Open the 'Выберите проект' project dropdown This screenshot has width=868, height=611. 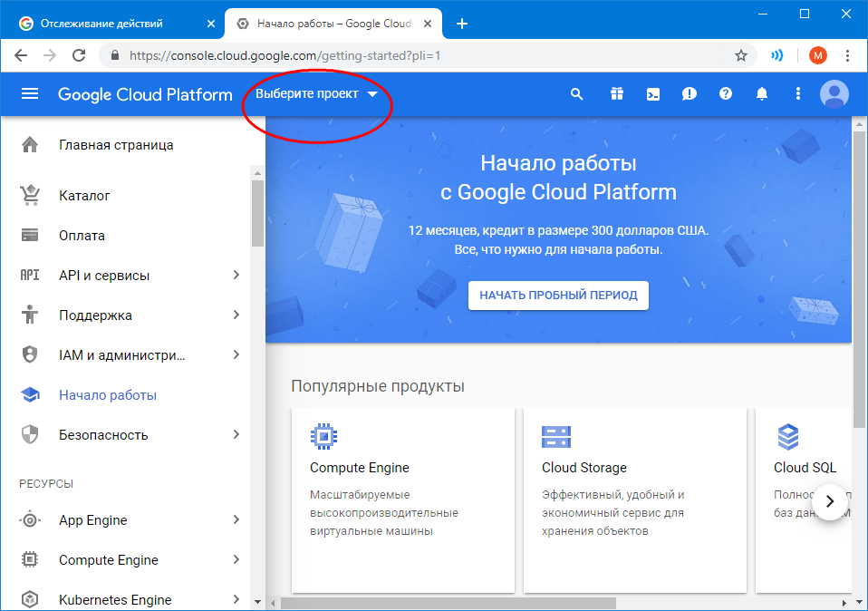pos(316,93)
